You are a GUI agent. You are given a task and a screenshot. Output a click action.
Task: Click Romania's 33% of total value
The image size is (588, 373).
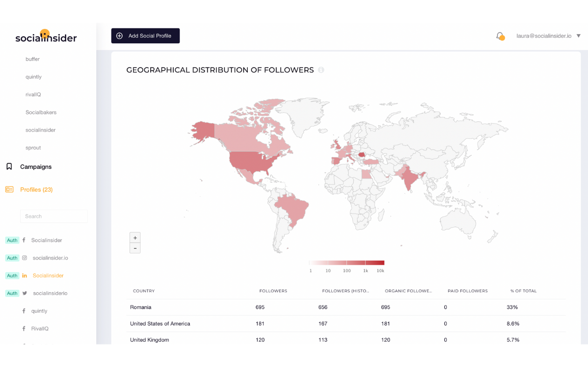click(x=512, y=307)
